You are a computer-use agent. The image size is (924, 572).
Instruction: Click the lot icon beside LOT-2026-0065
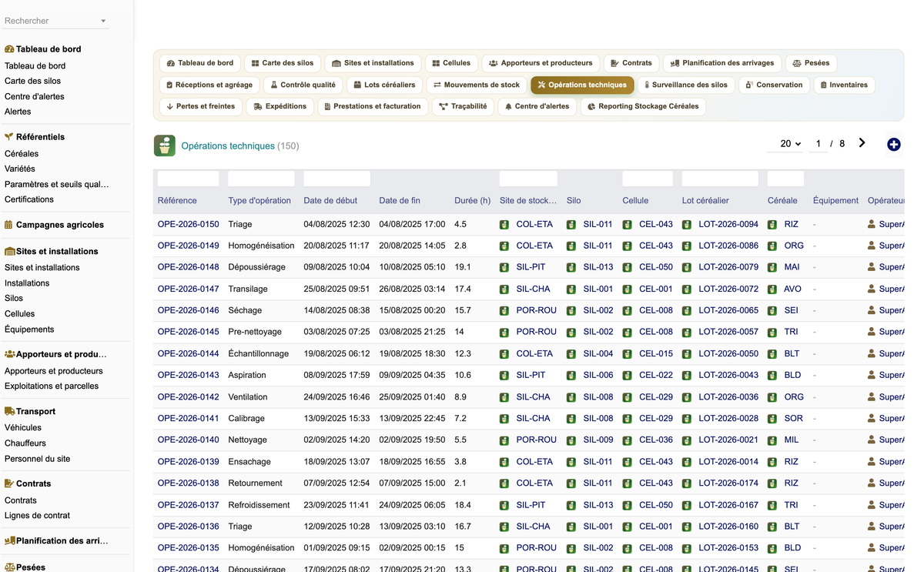coord(687,310)
